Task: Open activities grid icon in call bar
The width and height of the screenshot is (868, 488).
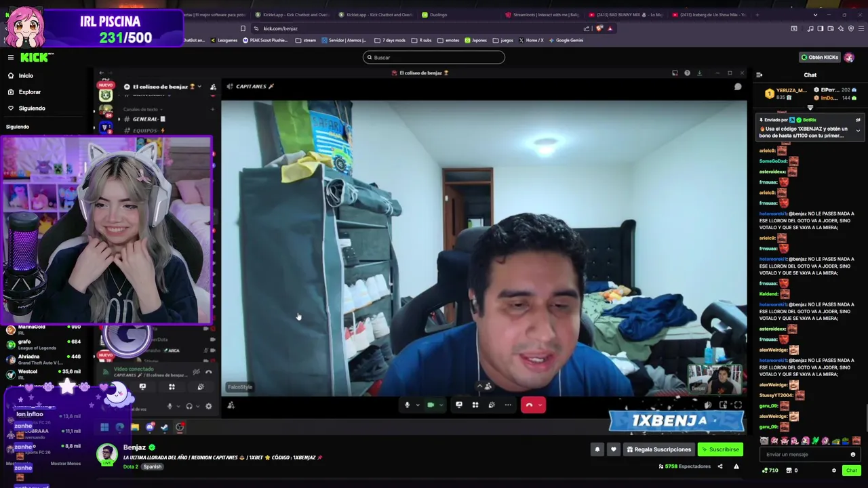Action: tap(475, 405)
